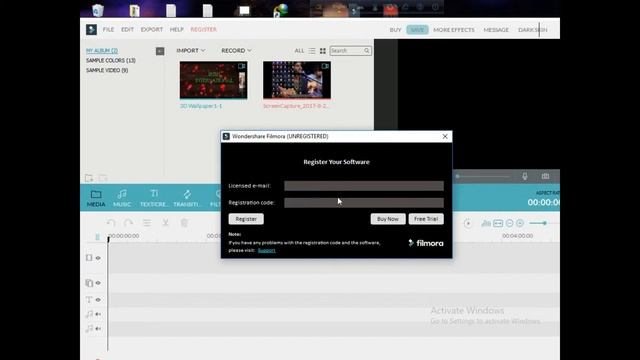Expand the IMPORT dropdown

coord(191,51)
